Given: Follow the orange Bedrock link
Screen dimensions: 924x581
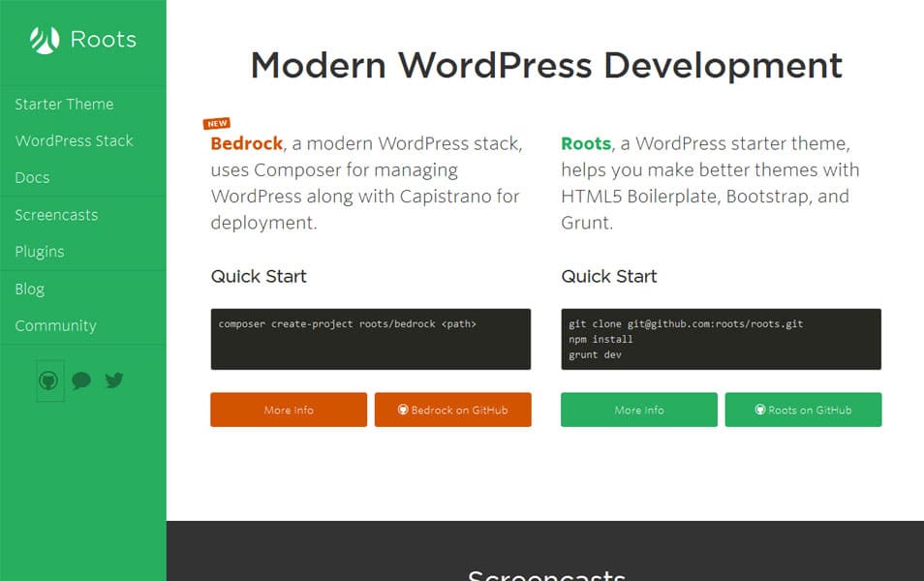Looking at the screenshot, I should pyautogui.click(x=247, y=143).
